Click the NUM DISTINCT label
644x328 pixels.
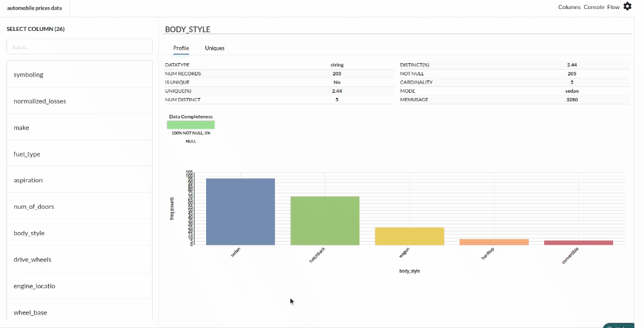click(x=183, y=99)
